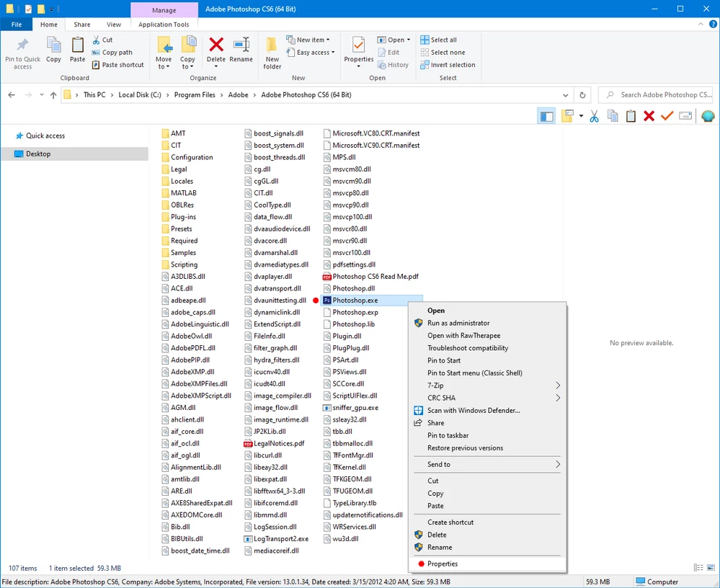Click the Properties checkmark icon in ribbon
This screenshot has height=588, width=720.
(x=359, y=45)
